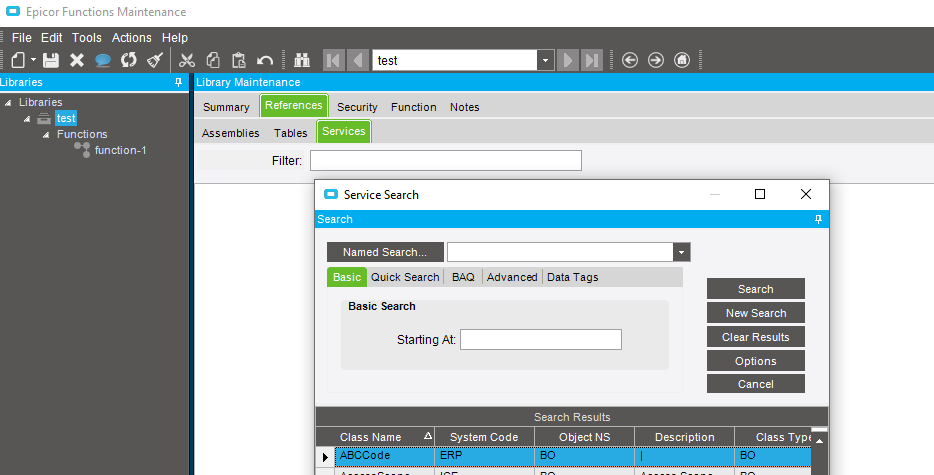934x475 pixels.
Task: Select function-1 in the Libraries tree
Action: tap(120, 150)
